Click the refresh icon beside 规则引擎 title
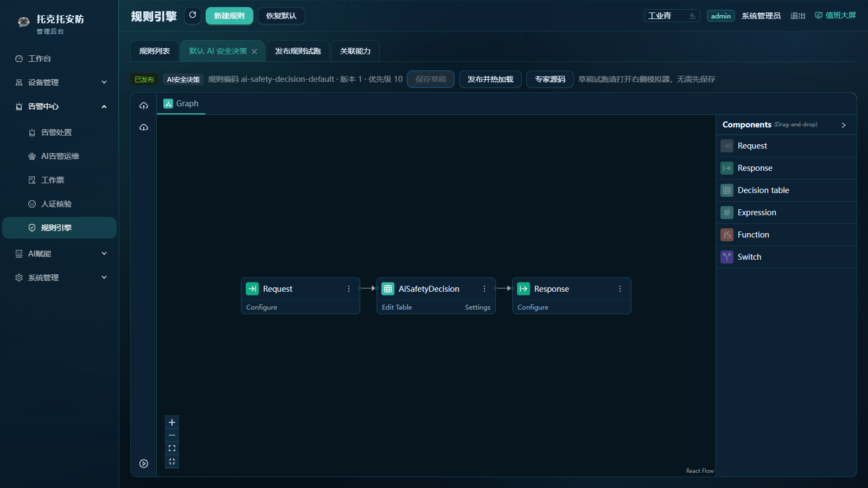This screenshot has height=488, width=868. (x=193, y=16)
